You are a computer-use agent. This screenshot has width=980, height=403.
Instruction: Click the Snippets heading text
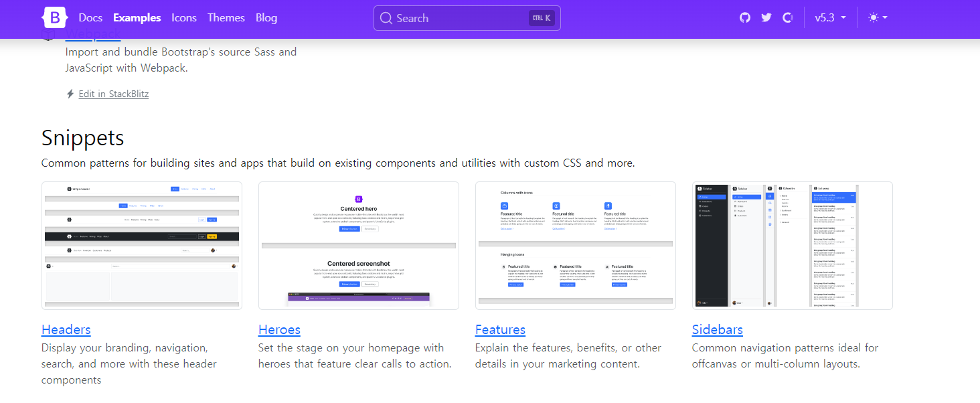pos(83,138)
